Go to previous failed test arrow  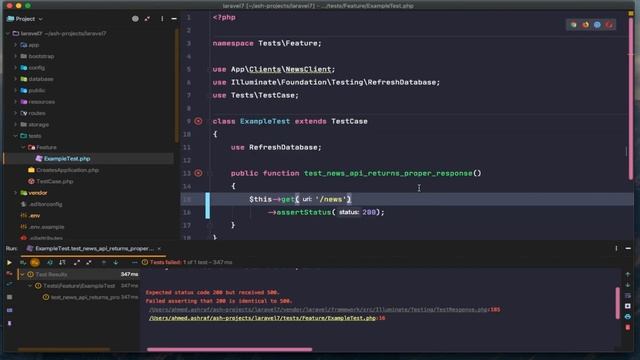point(104,262)
